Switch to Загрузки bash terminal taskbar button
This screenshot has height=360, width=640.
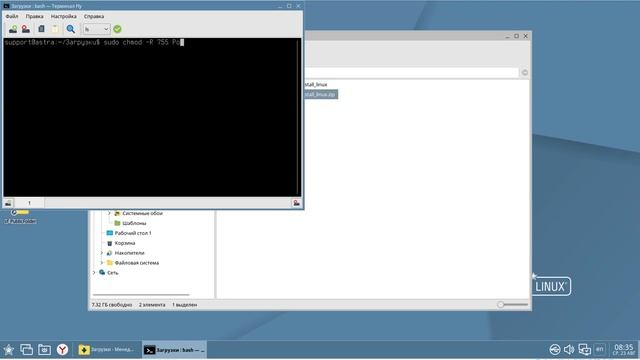[174, 350]
